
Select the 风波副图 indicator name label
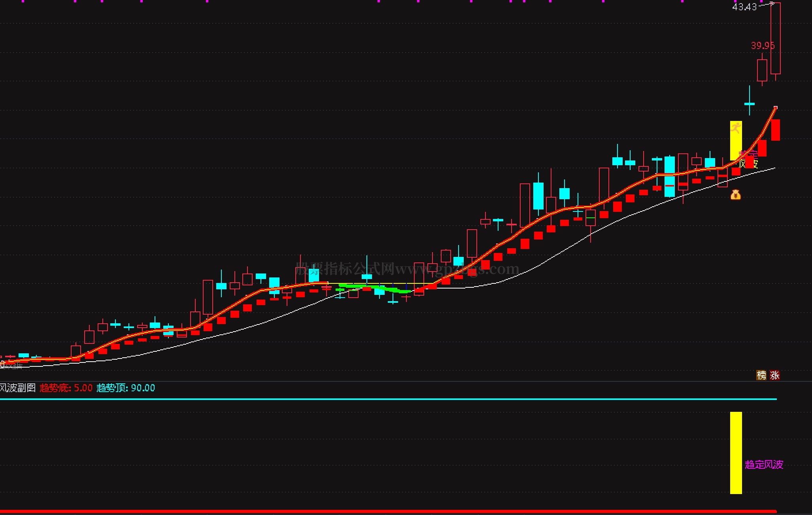[18, 388]
